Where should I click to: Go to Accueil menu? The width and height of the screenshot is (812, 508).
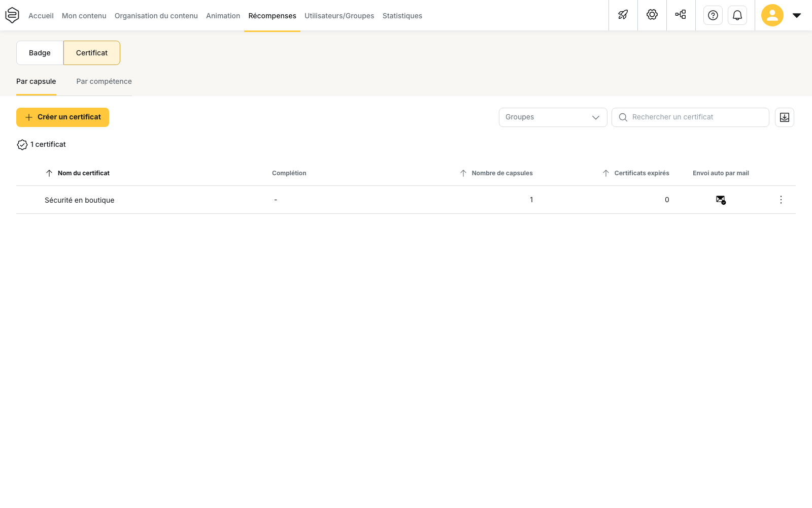click(41, 16)
